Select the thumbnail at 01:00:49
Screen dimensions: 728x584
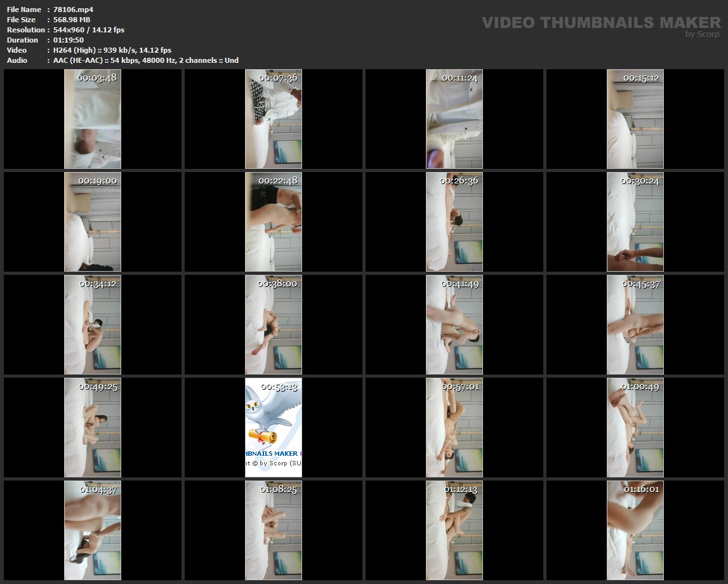[x=635, y=427]
